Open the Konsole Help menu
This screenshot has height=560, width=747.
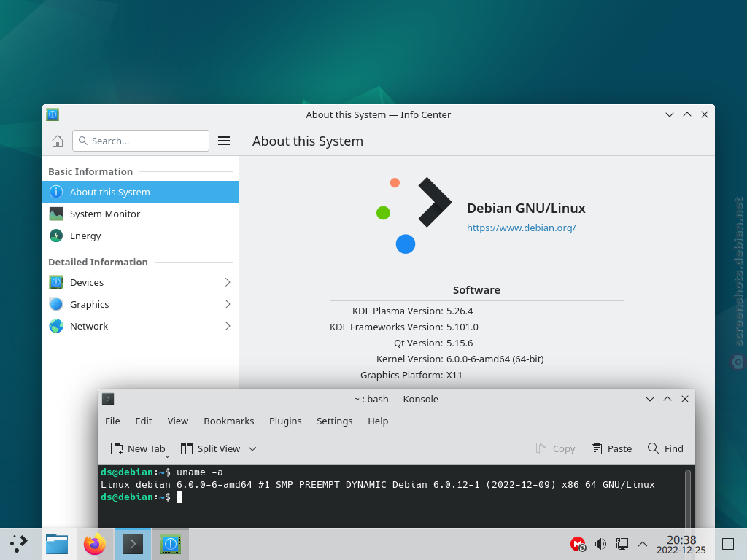click(x=378, y=421)
